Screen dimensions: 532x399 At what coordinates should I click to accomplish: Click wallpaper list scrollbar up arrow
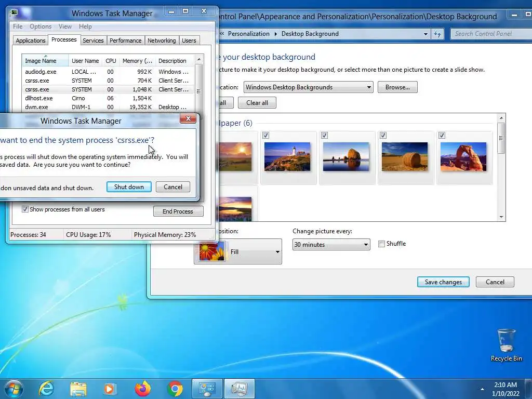click(501, 118)
